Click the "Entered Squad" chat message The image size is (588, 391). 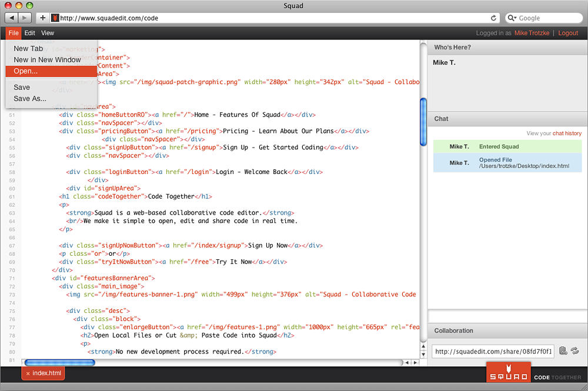tap(507, 146)
